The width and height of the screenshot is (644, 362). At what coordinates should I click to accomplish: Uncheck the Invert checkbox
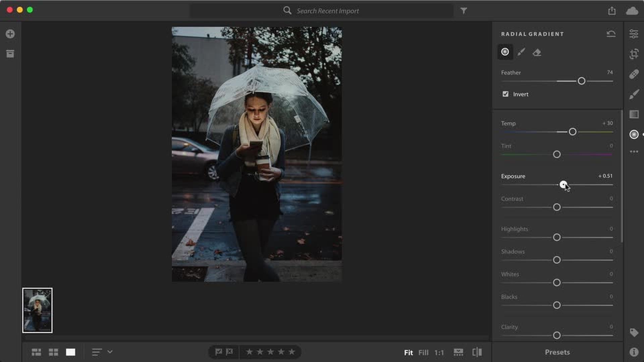[505, 94]
